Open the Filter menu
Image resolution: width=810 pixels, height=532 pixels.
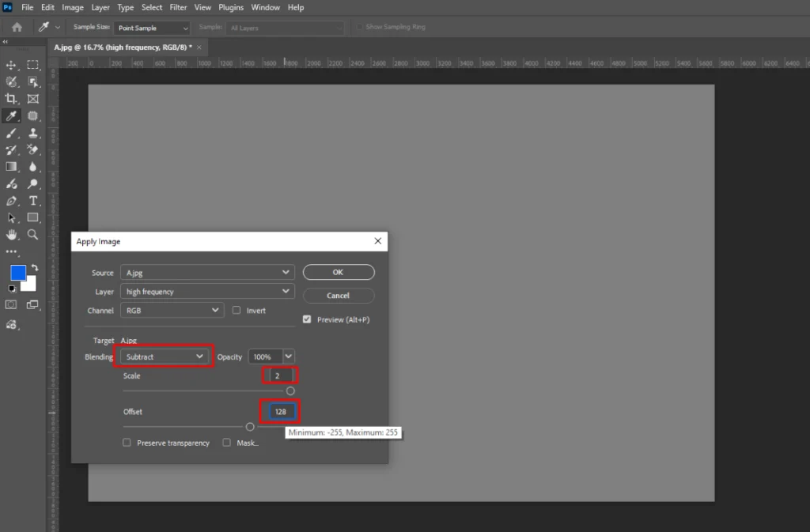coord(178,7)
